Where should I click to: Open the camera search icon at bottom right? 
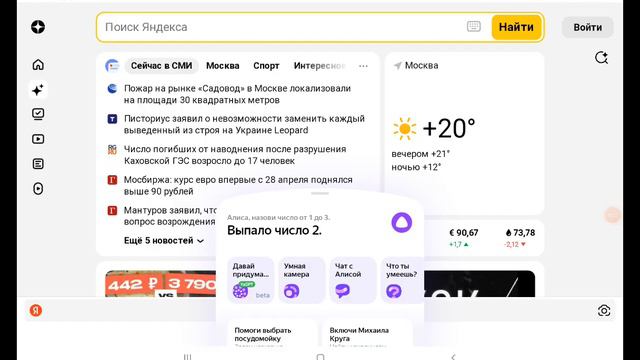point(604,311)
